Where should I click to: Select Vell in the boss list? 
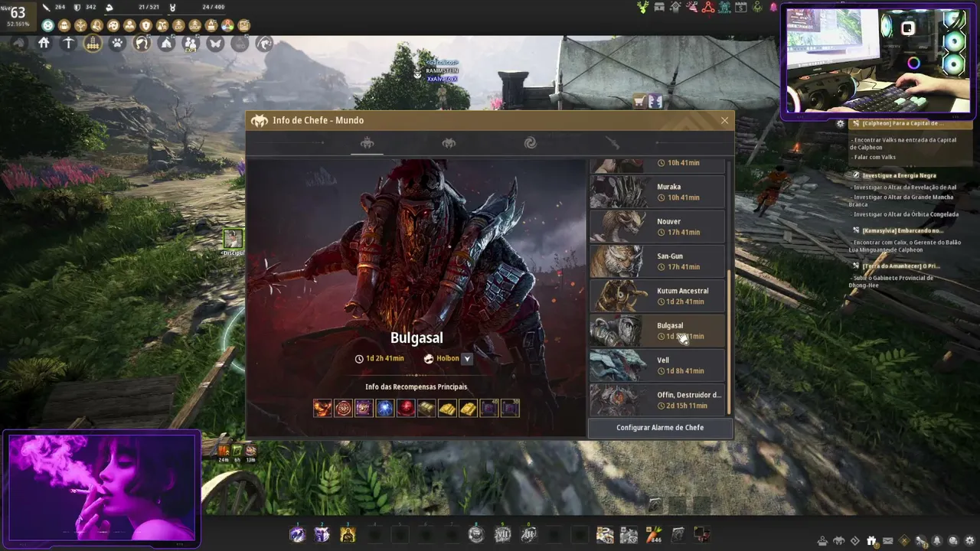(x=657, y=365)
